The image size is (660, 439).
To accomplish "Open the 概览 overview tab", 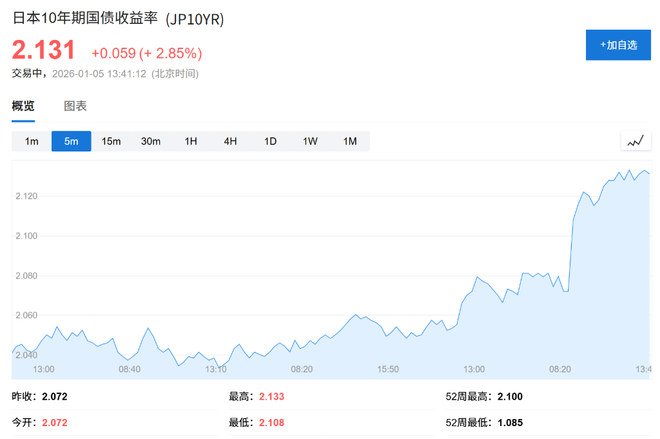I will coord(23,106).
